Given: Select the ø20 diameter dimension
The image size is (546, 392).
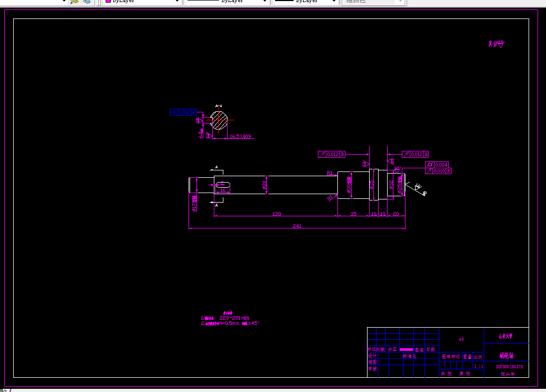Looking at the screenshot, I should (x=265, y=185).
